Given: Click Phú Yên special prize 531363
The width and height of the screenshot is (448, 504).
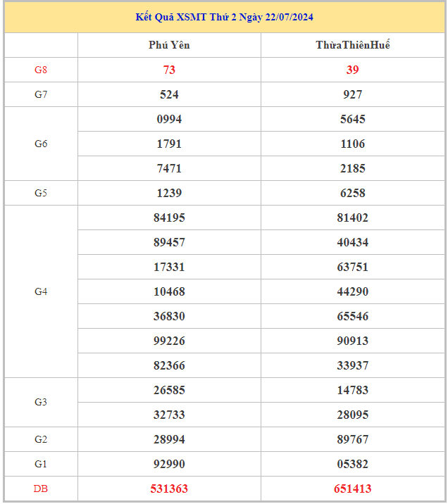Looking at the screenshot, I should click(169, 489).
